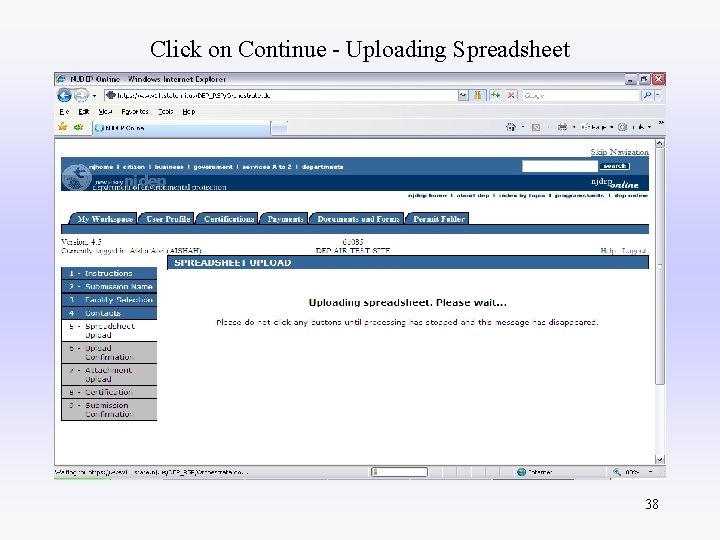Open the Help menu
The height and width of the screenshot is (540, 720).
pyautogui.click(x=189, y=112)
